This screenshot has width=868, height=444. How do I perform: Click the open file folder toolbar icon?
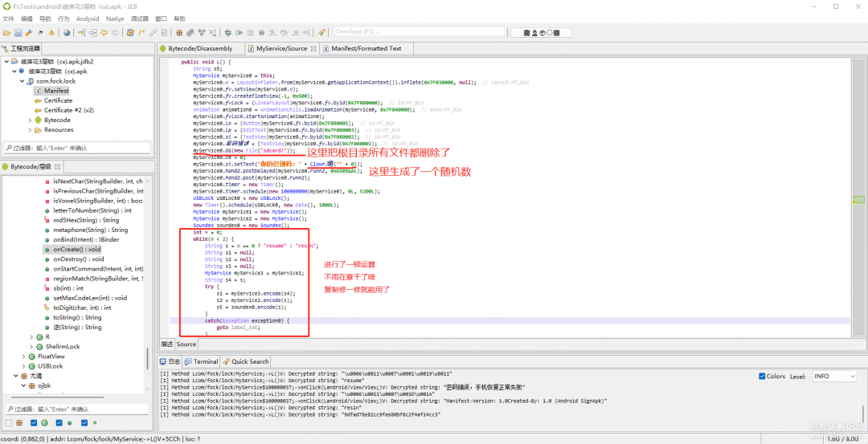click(x=6, y=33)
